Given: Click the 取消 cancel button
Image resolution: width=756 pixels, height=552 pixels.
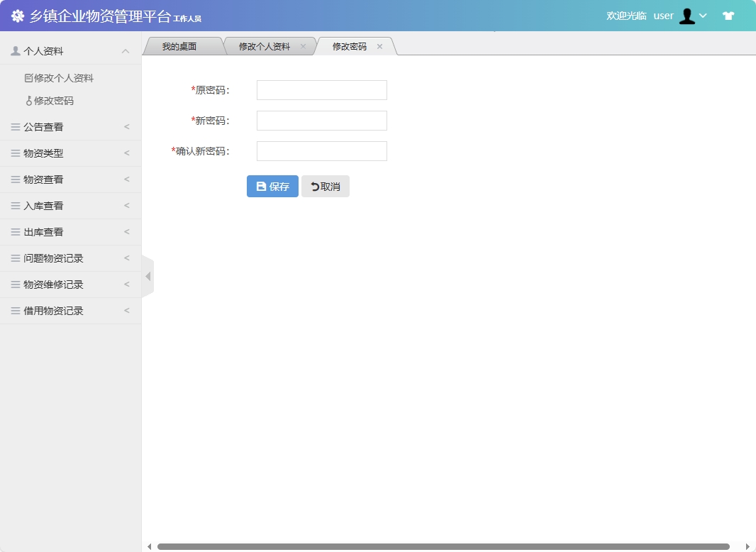Looking at the screenshot, I should pyautogui.click(x=325, y=186).
